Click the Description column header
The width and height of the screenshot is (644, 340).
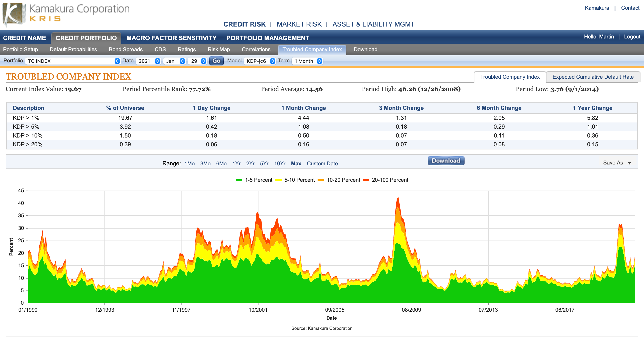pyautogui.click(x=29, y=108)
